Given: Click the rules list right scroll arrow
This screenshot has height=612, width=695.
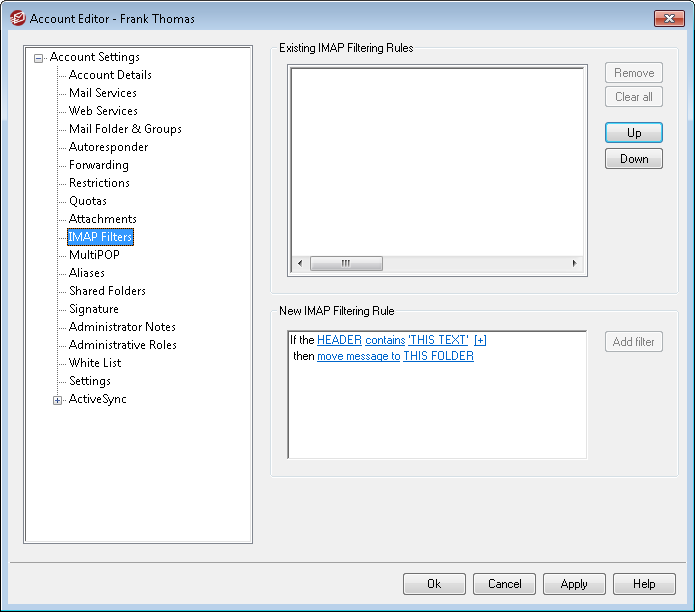Looking at the screenshot, I should (x=574, y=263).
